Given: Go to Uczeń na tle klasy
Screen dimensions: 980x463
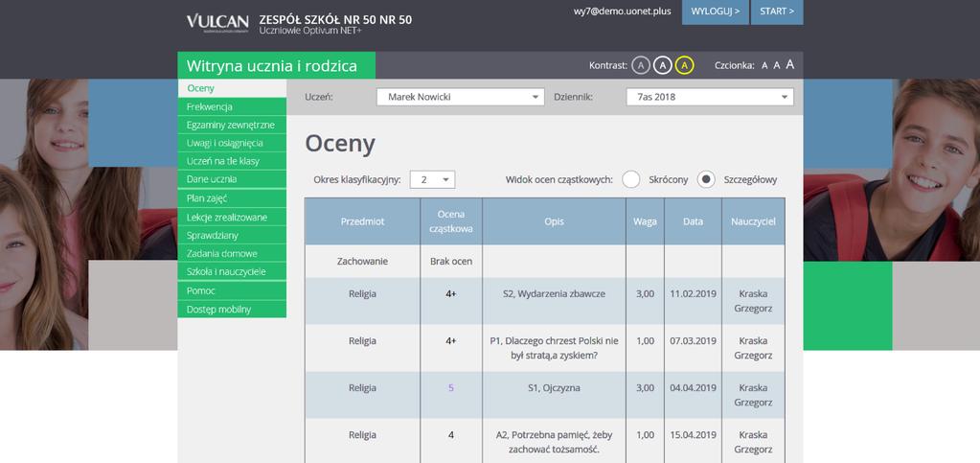Looking at the screenshot, I should pyautogui.click(x=232, y=161).
